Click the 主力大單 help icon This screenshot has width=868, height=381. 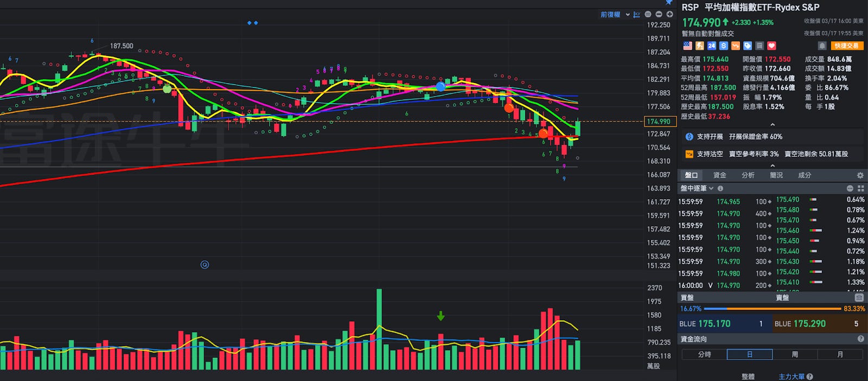(x=809, y=377)
